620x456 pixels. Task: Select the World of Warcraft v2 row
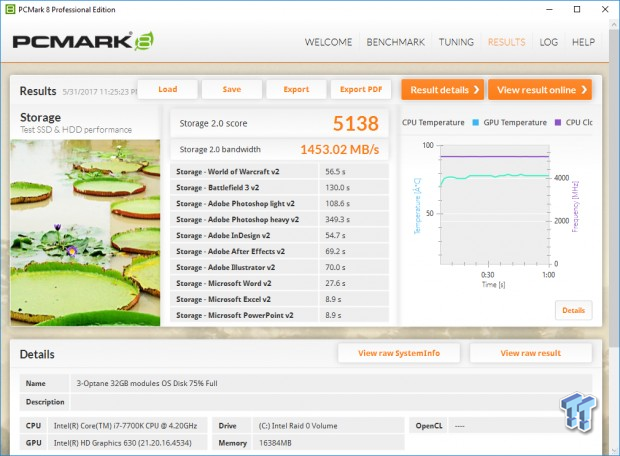point(280,172)
